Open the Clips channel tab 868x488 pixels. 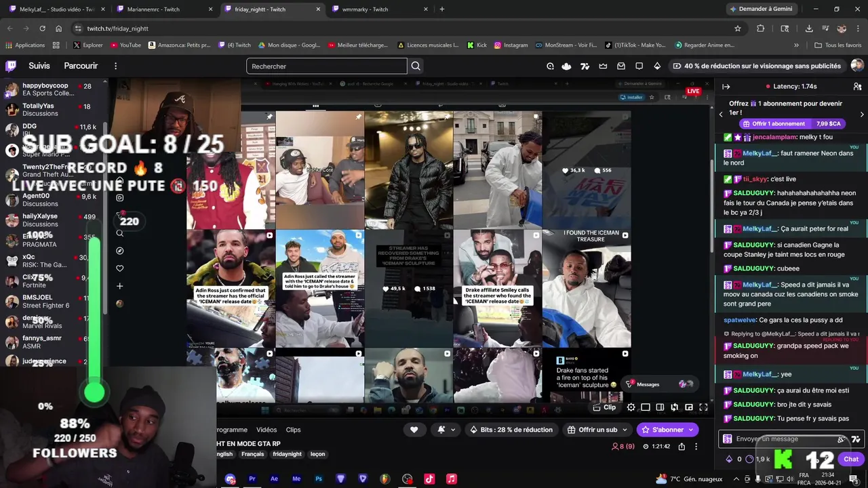tap(293, 430)
